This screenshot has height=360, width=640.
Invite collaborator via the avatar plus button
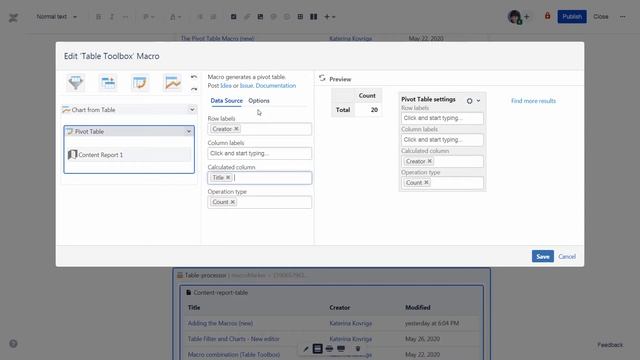pos(527,17)
